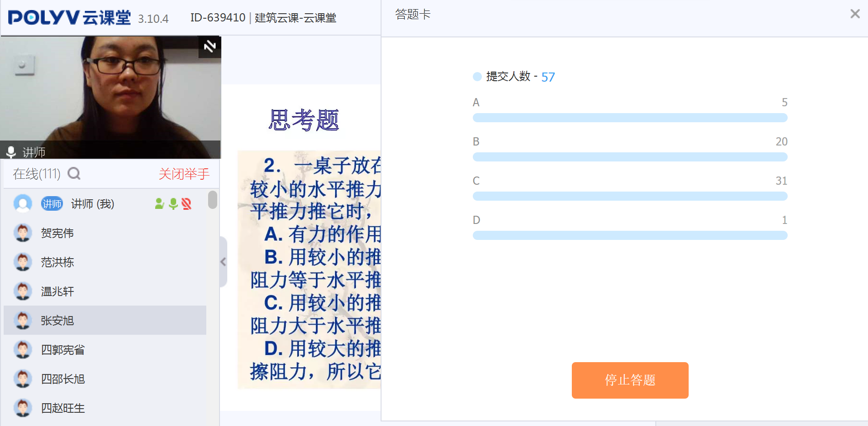Click the microphone icon on the video overlay
The image size is (868, 426).
tap(11, 152)
